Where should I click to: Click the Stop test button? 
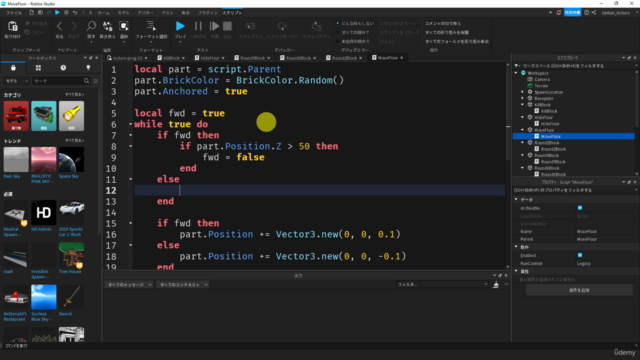[x=227, y=27]
